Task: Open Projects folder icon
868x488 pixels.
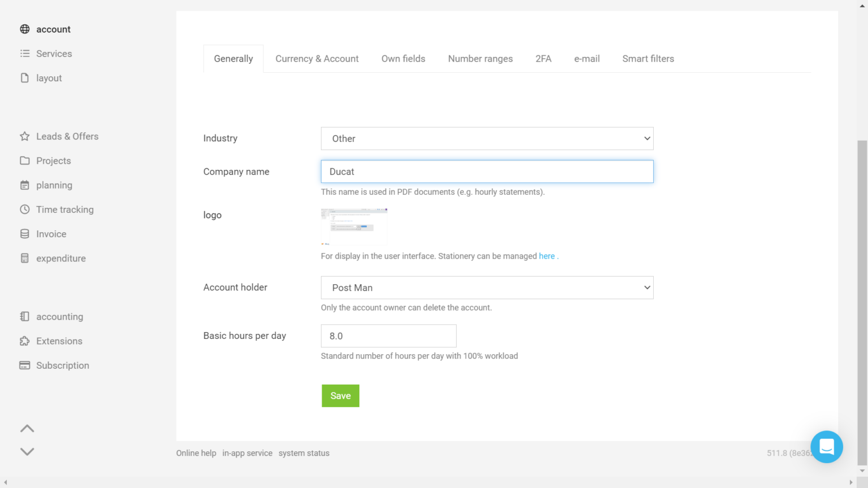Action: point(25,160)
